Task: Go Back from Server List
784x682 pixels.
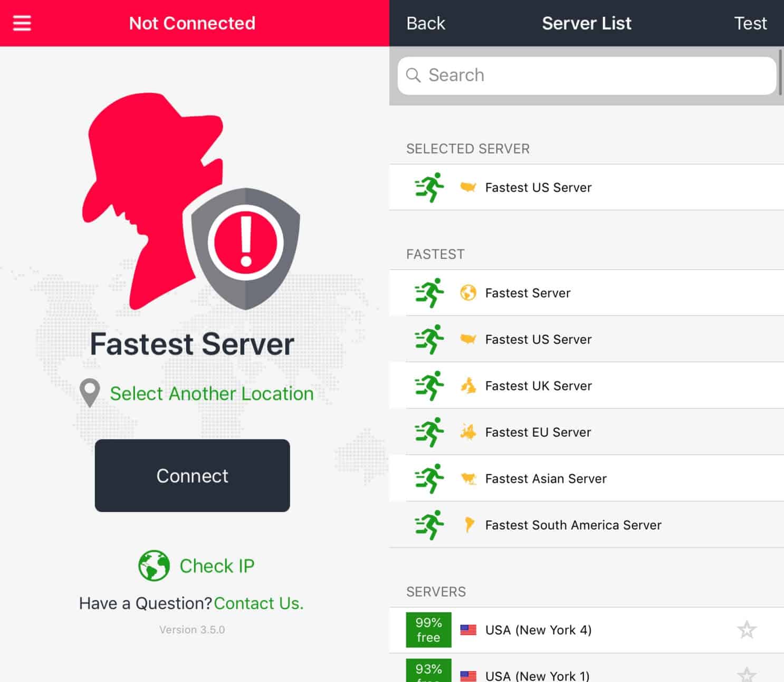Action: 426,23
